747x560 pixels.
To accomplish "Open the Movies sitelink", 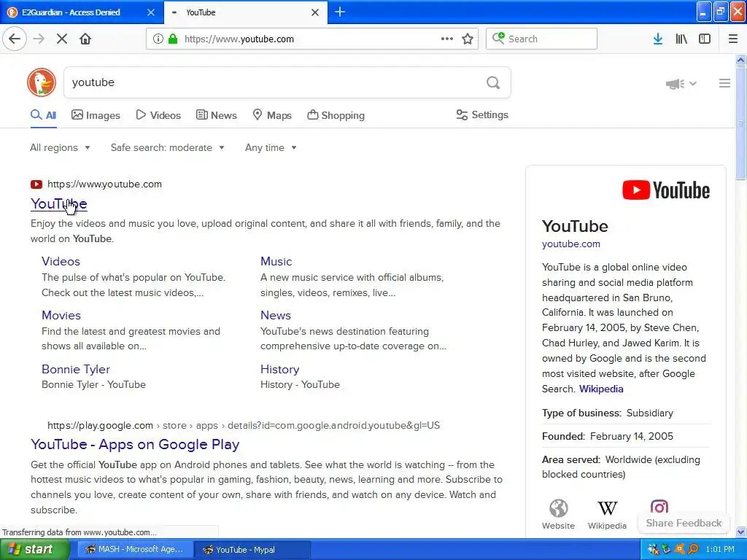I will click(x=61, y=315).
